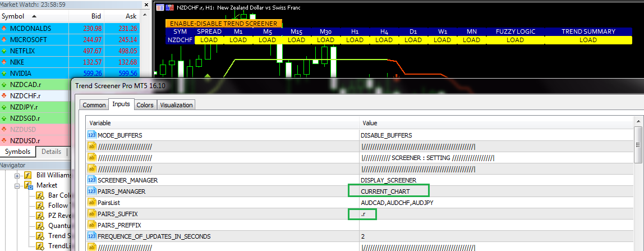The image size is (644, 251).
Task: Click the 123 icon of SCREENER_MANAGER row
Action: point(92,180)
